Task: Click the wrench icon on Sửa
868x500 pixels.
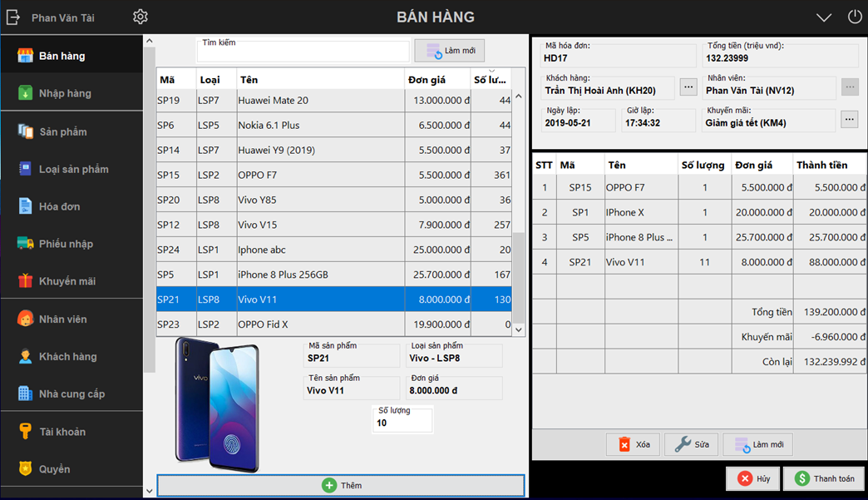Action: pyautogui.click(x=683, y=444)
